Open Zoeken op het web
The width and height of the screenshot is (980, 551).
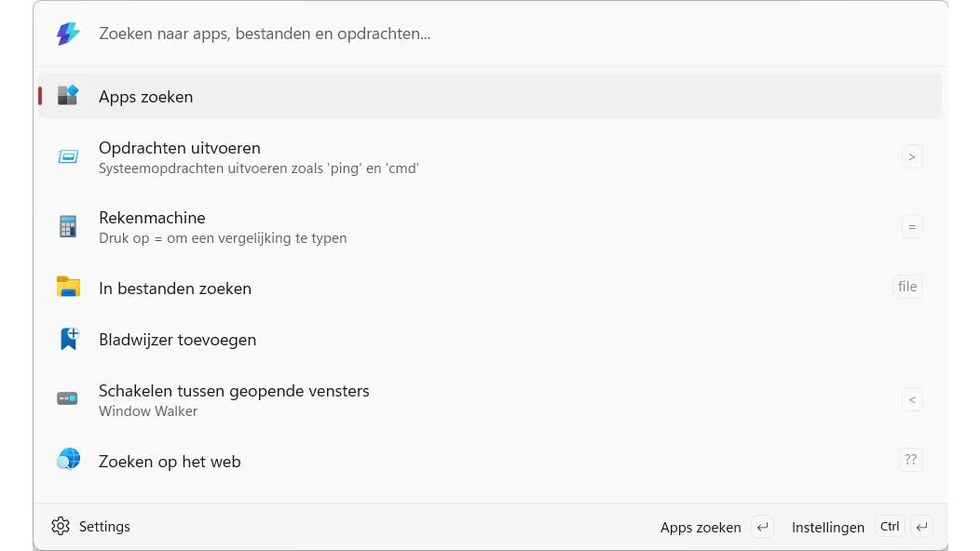pos(170,462)
